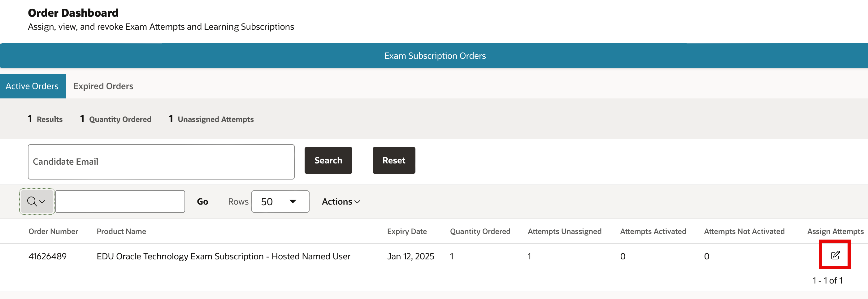Switch to the Expired Orders tab
Viewport: 868px width, 299px height.
point(103,86)
